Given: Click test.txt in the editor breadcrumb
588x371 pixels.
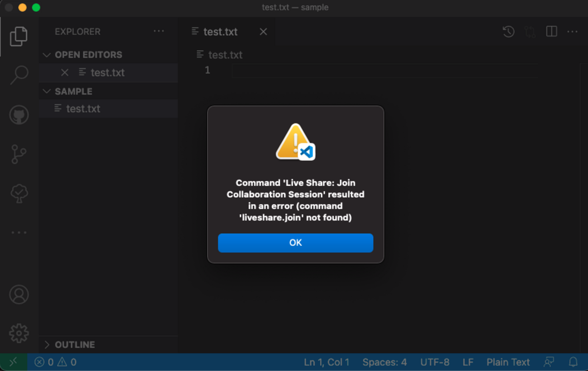Looking at the screenshot, I should tap(220, 55).
